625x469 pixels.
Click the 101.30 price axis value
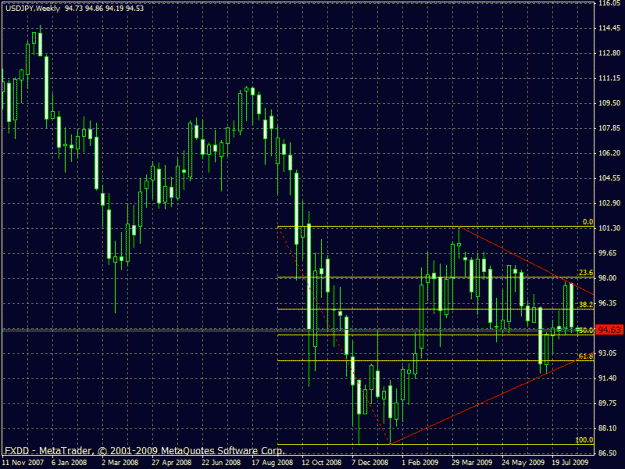pos(609,228)
